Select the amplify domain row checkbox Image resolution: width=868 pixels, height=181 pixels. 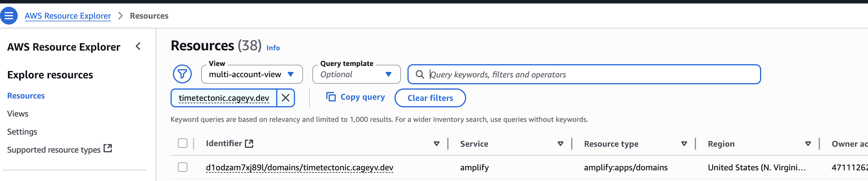(x=183, y=167)
